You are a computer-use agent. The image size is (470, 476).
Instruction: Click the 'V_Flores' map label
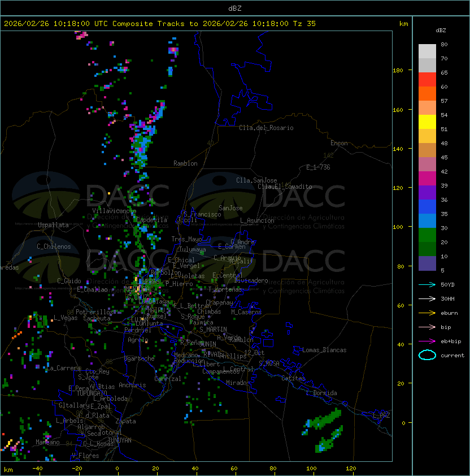coord(85,456)
